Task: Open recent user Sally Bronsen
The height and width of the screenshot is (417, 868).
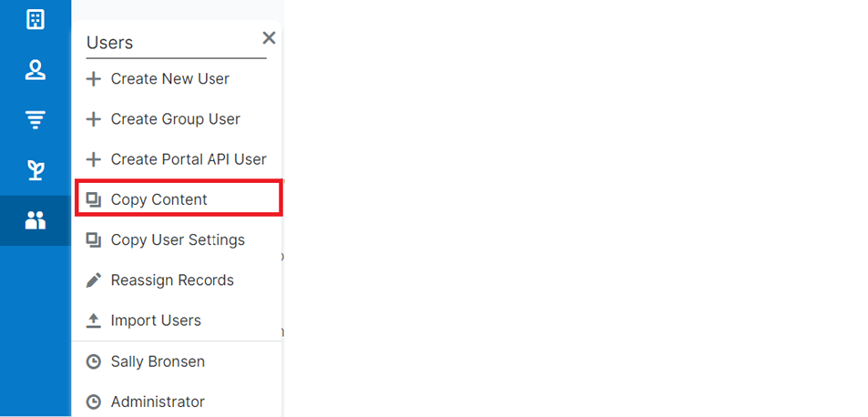Action: click(158, 361)
